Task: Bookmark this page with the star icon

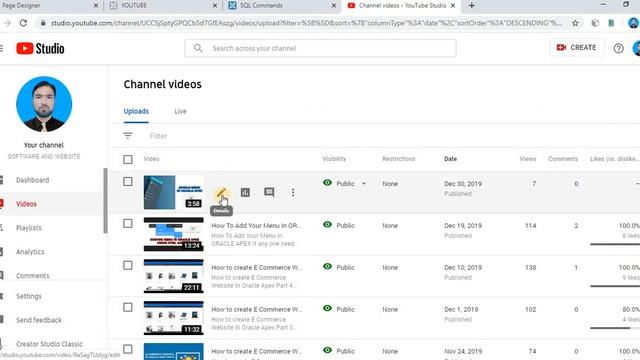Action: click(575, 23)
